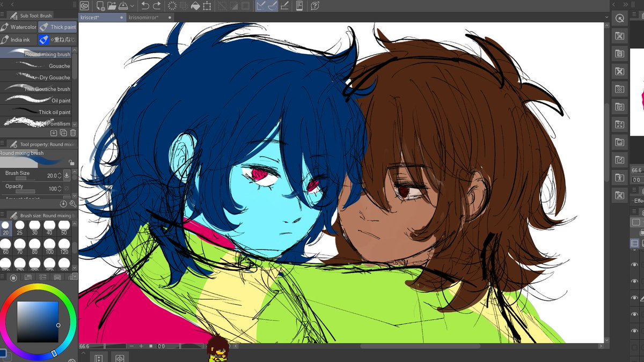
Task: Click the Clear (delete) icon
Action: pos(172,6)
